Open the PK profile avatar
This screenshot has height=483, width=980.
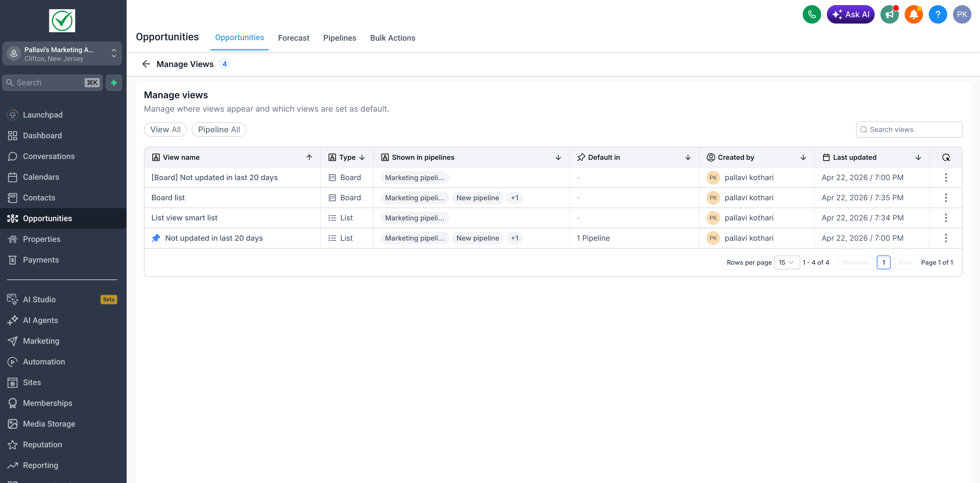(962, 14)
